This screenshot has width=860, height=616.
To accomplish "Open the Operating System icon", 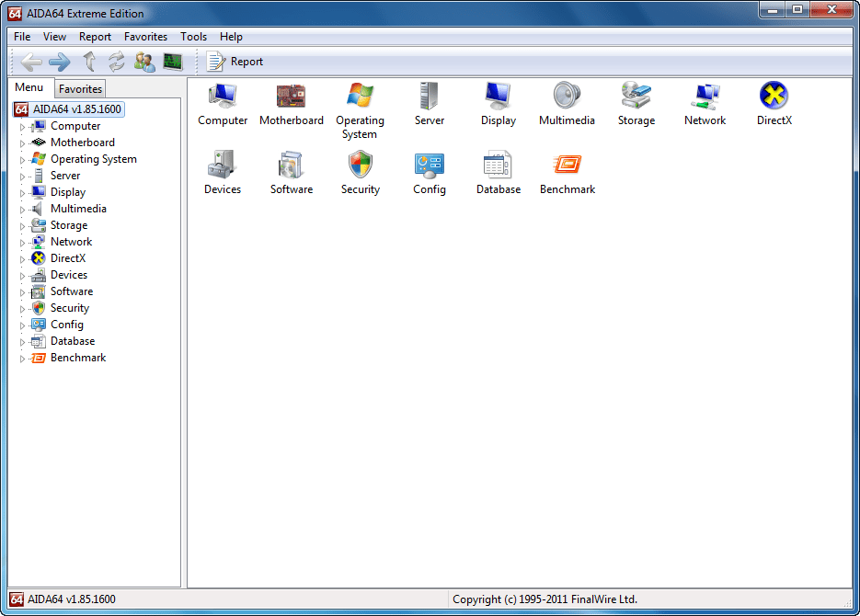I will [360, 104].
